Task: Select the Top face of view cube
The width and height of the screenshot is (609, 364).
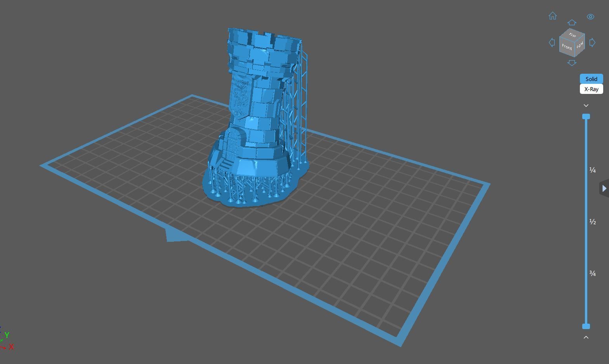Action: 572,34
